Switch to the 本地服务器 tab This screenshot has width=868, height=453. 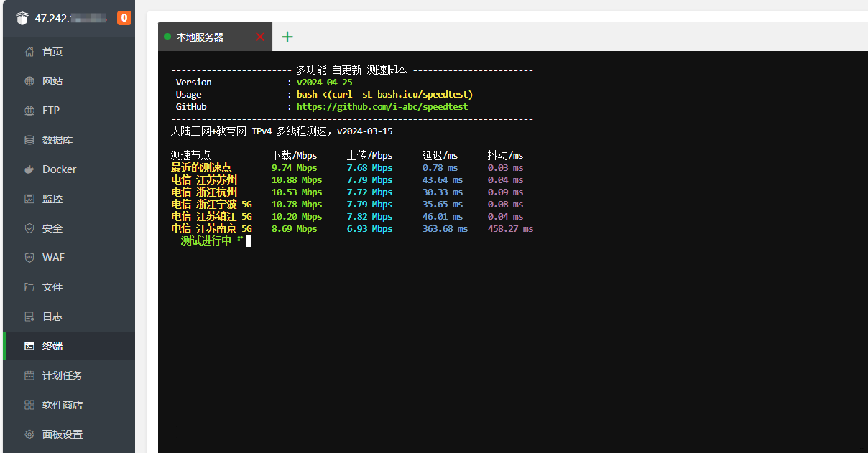click(x=200, y=37)
